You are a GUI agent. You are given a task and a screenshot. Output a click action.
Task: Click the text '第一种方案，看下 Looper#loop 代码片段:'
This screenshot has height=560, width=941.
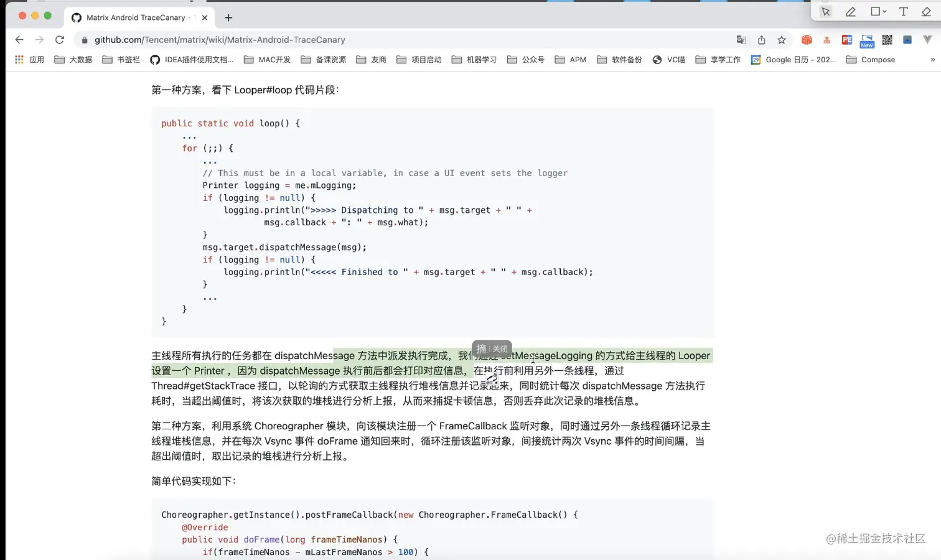(245, 90)
